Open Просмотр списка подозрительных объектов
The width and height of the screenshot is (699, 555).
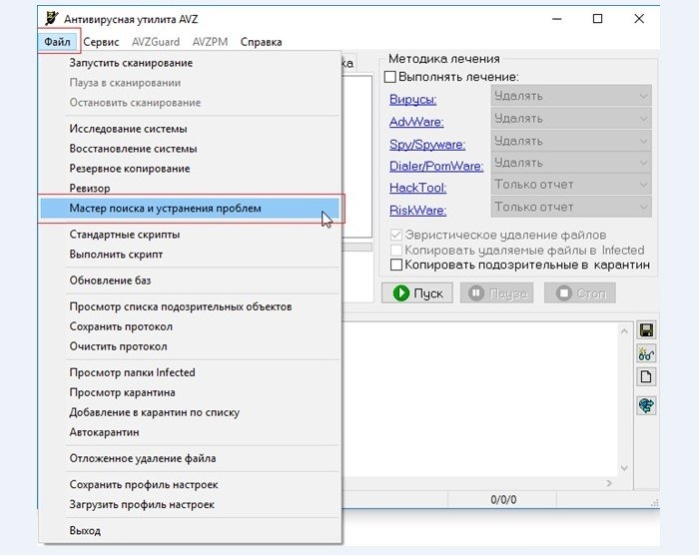pos(190,307)
